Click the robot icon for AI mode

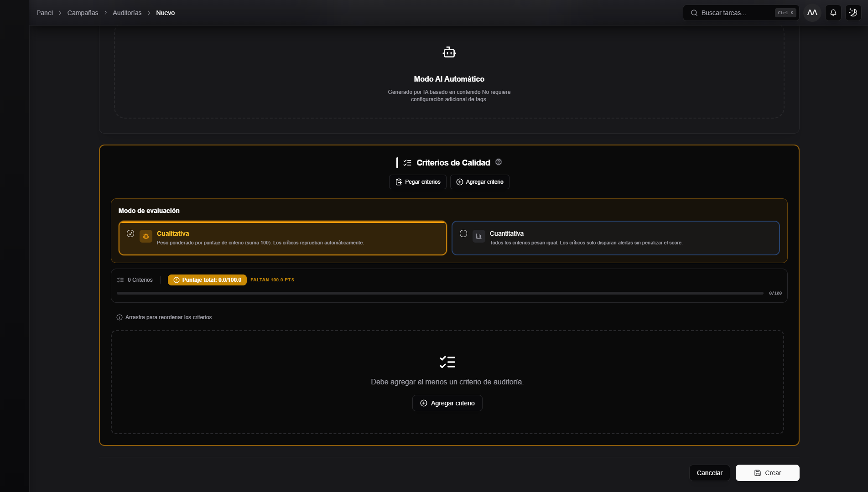point(449,52)
